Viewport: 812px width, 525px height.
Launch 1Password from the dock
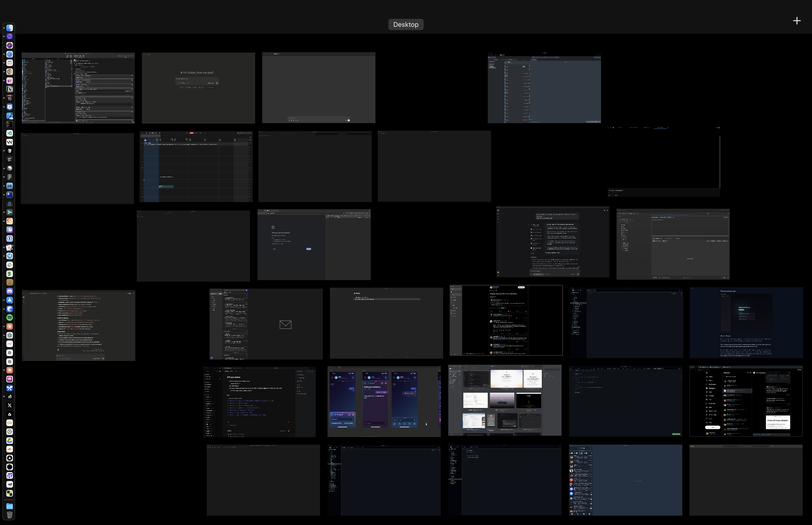[10, 239]
